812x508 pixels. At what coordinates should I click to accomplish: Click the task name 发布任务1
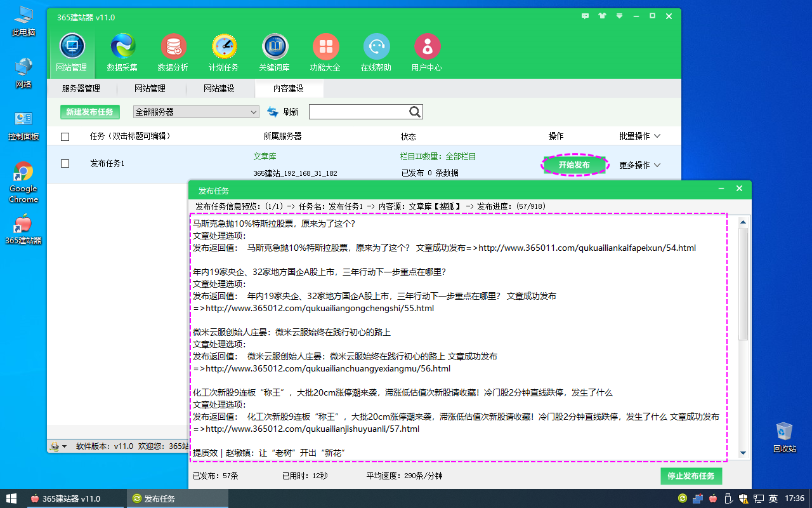107,164
